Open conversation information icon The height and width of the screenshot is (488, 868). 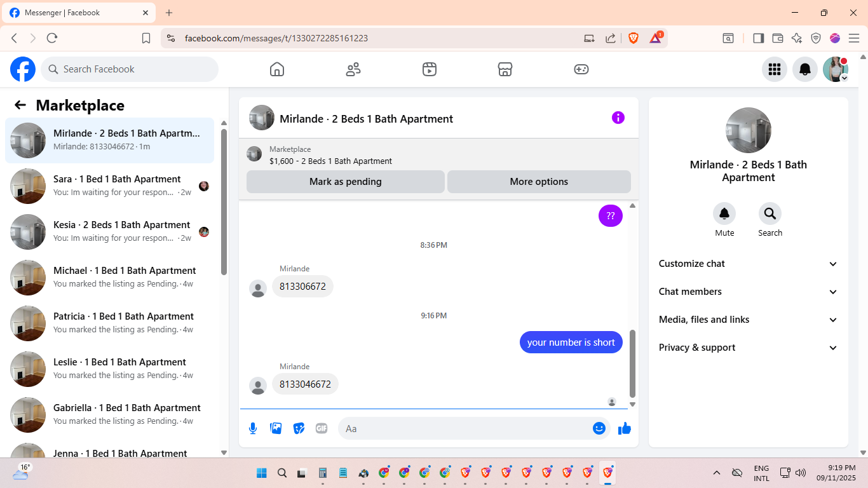pyautogui.click(x=618, y=118)
